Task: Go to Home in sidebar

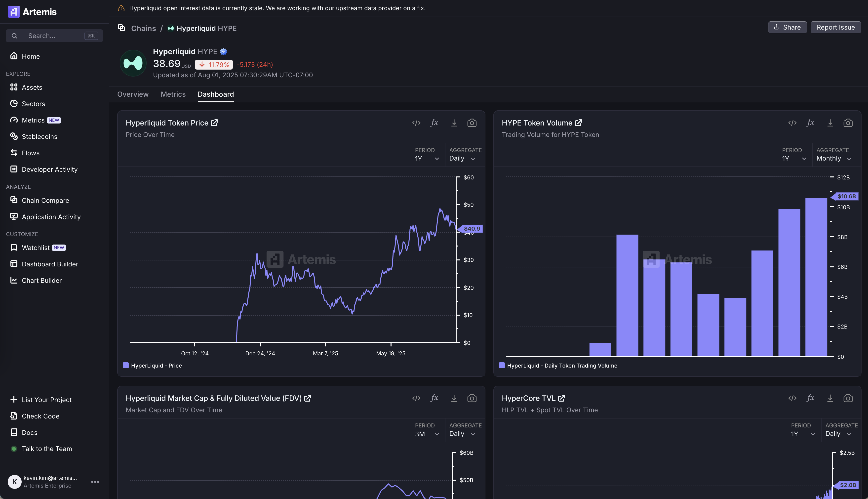Action: coord(54,56)
